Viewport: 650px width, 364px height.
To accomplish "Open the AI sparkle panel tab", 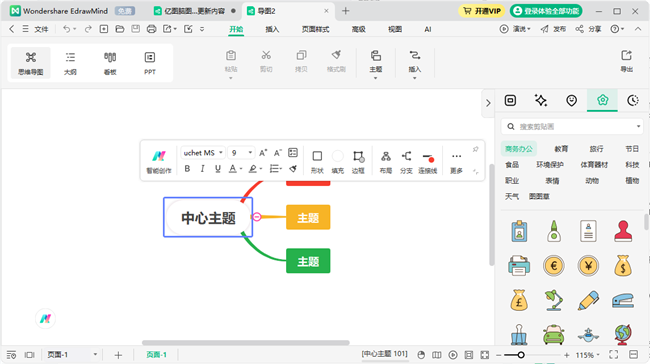I will pyautogui.click(x=541, y=100).
